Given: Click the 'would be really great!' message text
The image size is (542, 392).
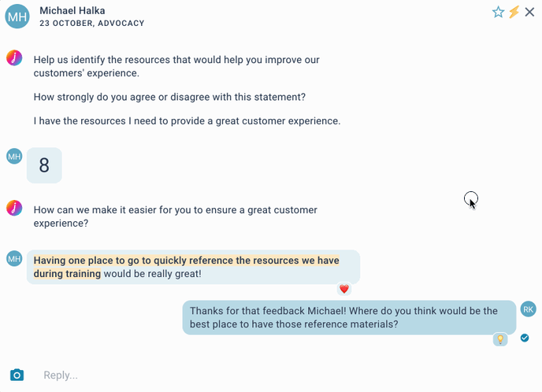Looking at the screenshot, I should coord(153,274).
